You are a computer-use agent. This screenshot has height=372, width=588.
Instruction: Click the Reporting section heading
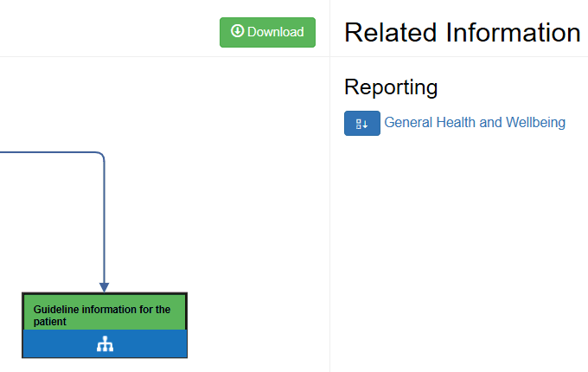(391, 87)
